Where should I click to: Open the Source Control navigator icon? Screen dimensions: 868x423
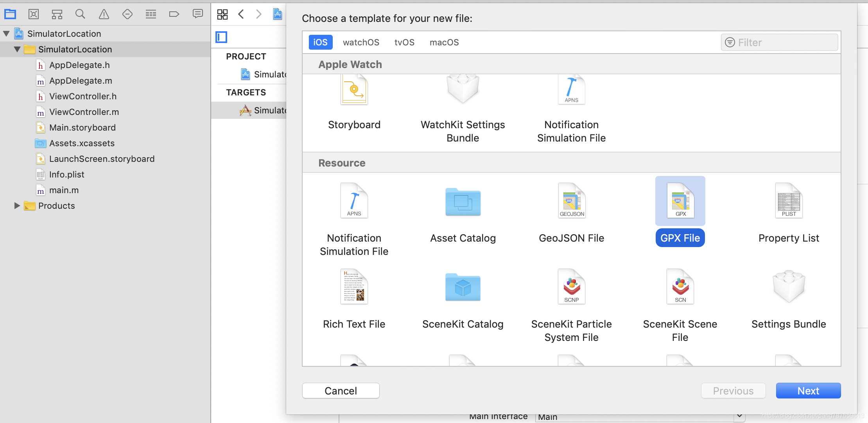(x=34, y=14)
